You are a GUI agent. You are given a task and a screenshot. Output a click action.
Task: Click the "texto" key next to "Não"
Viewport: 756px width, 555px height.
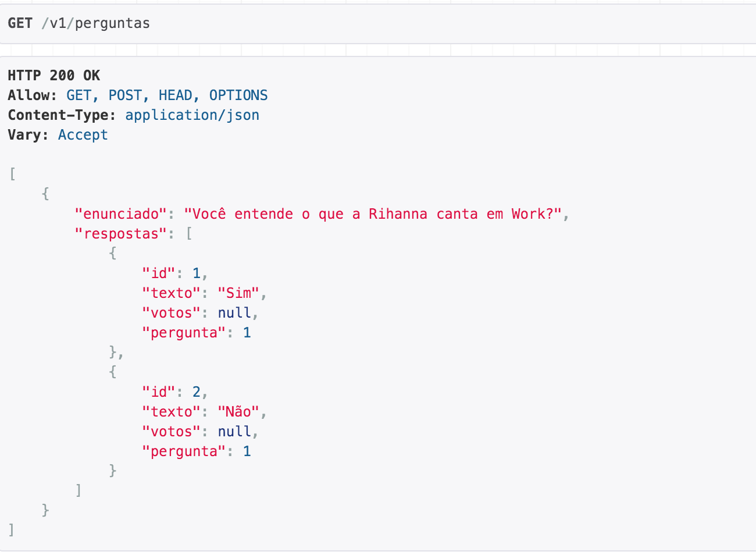(172, 412)
